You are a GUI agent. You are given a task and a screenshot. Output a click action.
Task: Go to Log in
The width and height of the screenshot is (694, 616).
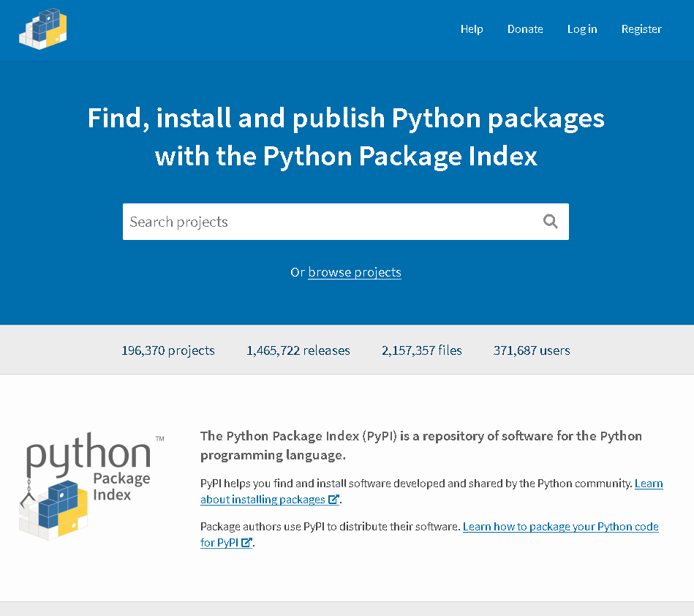click(x=582, y=29)
